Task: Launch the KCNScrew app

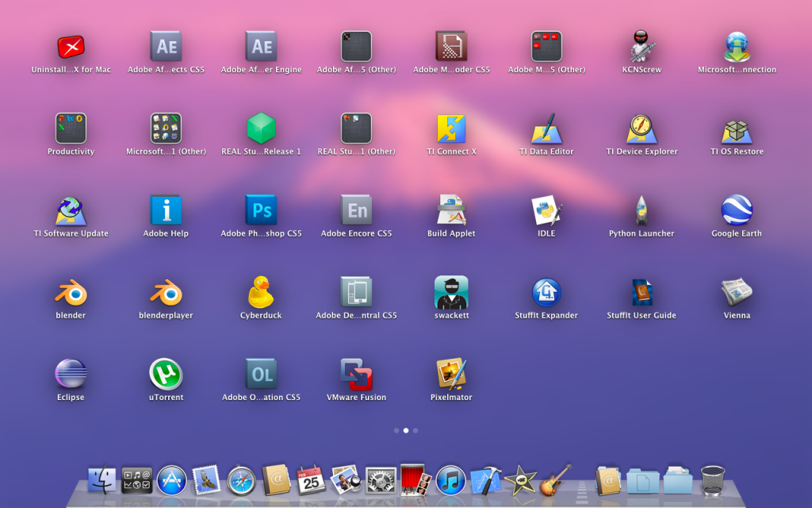Action: (x=642, y=47)
